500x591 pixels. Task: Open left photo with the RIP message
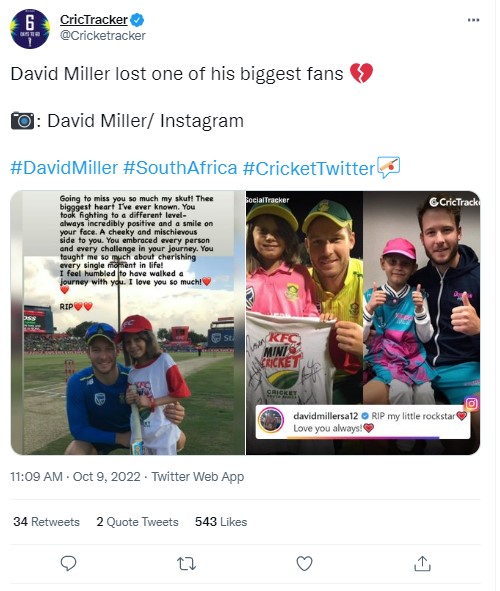128,323
